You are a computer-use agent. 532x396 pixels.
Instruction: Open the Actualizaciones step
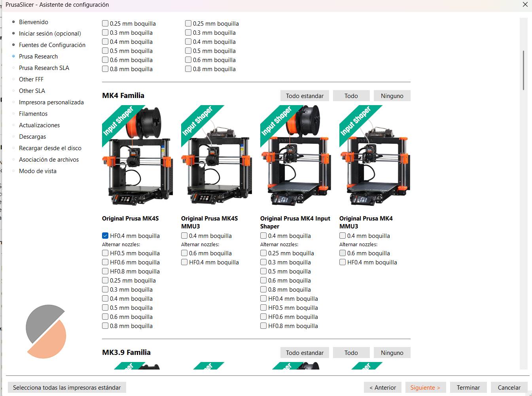tap(39, 125)
